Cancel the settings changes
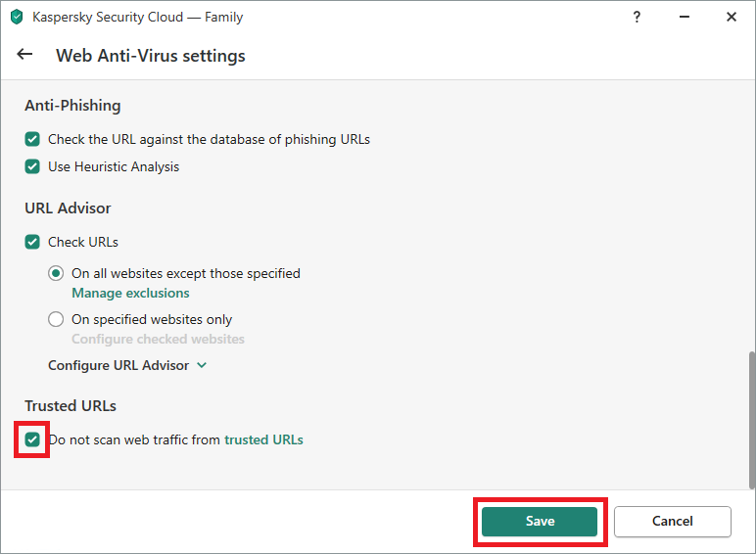Screen dimensions: 756x554 point(673,522)
